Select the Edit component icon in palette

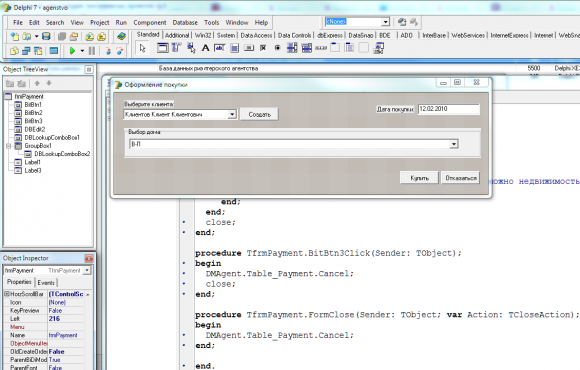(220, 48)
